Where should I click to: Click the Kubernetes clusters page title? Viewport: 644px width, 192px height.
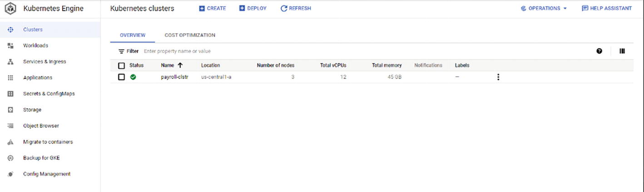142,9
